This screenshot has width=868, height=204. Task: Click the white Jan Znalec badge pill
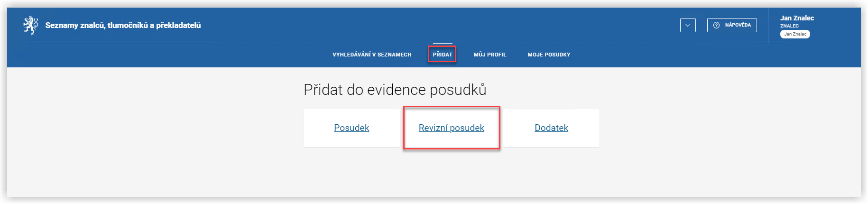click(795, 34)
